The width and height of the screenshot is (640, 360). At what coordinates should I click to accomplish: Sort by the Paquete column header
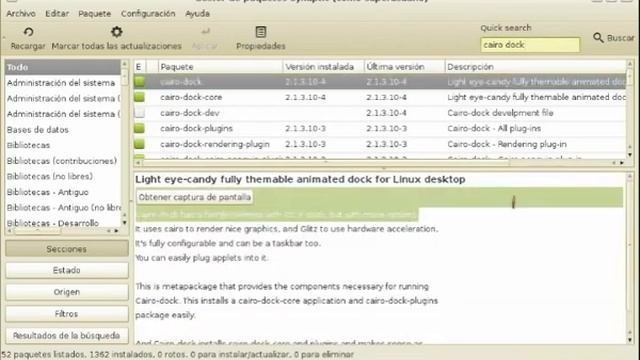pos(220,67)
